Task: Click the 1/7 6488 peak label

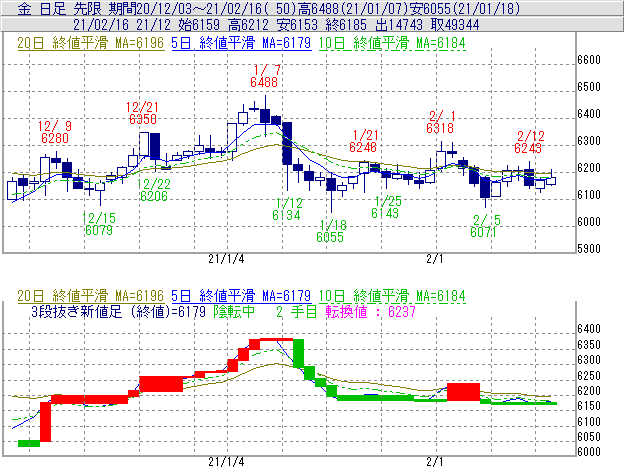Action: [265, 76]
